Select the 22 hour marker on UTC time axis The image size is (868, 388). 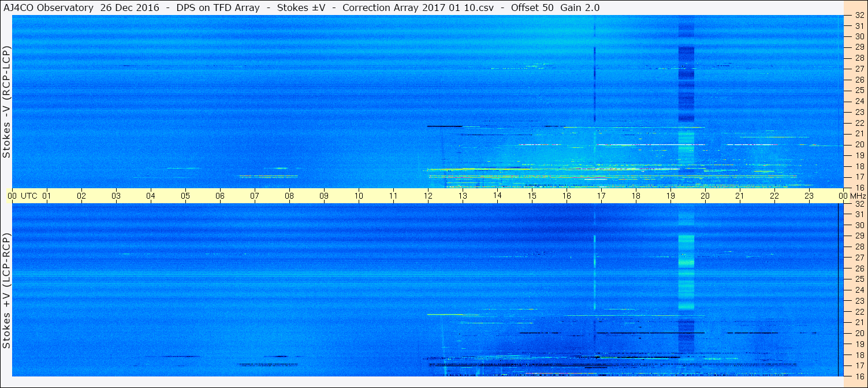coord(774,196)
